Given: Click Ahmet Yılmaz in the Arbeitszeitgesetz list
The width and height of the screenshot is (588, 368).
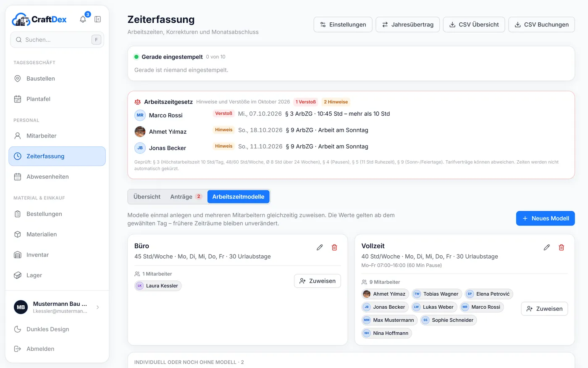Looking at the screenshot, I should point(168,132).
